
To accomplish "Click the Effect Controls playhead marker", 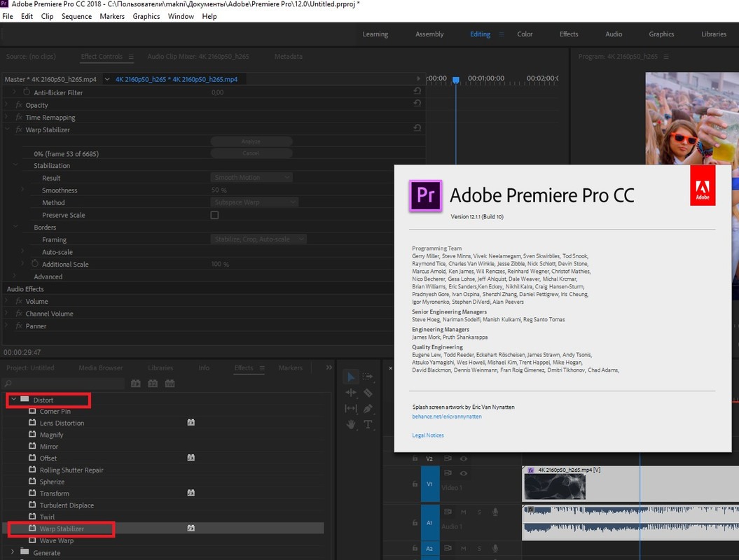I will 456,80.
